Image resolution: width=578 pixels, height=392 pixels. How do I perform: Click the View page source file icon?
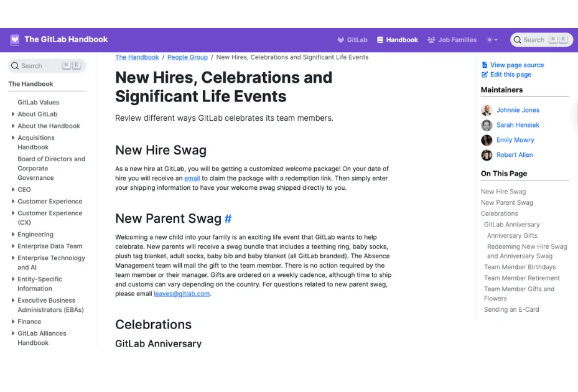coord(485,65)
